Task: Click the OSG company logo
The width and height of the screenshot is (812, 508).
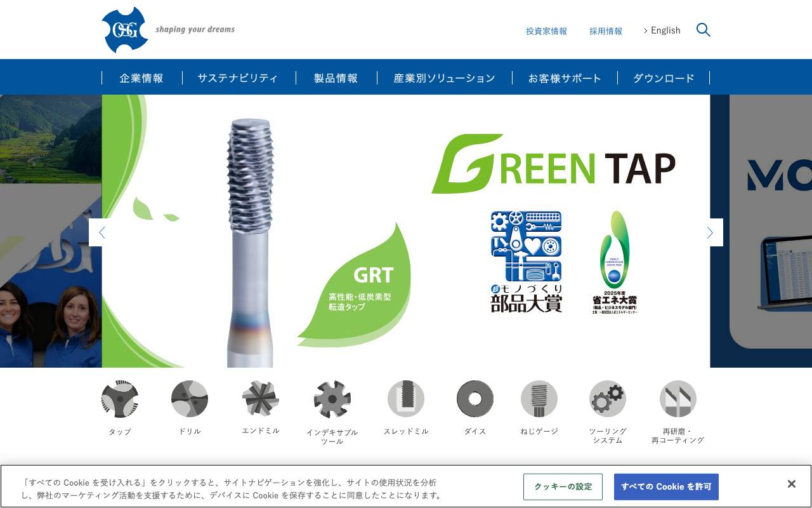Action: [124, 29]
